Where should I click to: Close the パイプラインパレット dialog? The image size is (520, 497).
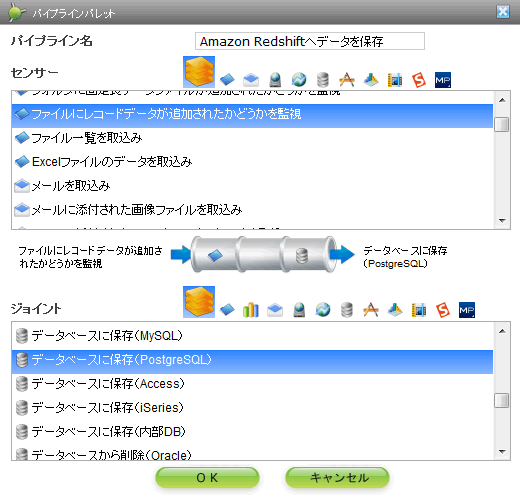(x=503, y=12)
